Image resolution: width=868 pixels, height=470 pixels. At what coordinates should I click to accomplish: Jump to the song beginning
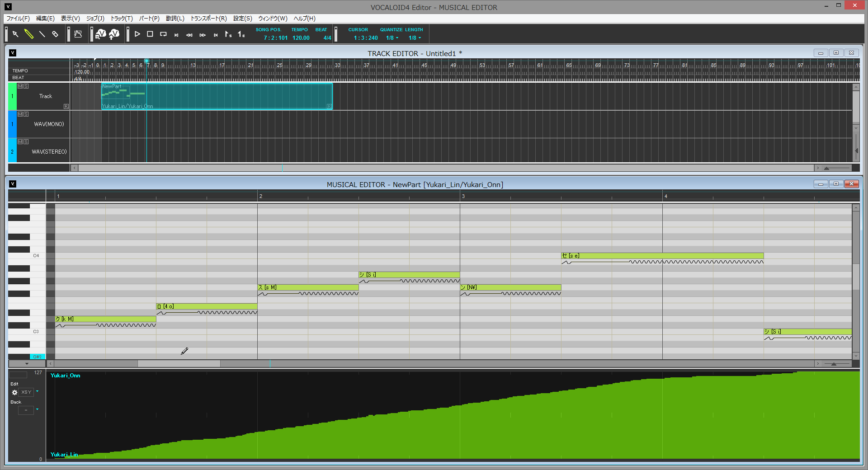176,35
